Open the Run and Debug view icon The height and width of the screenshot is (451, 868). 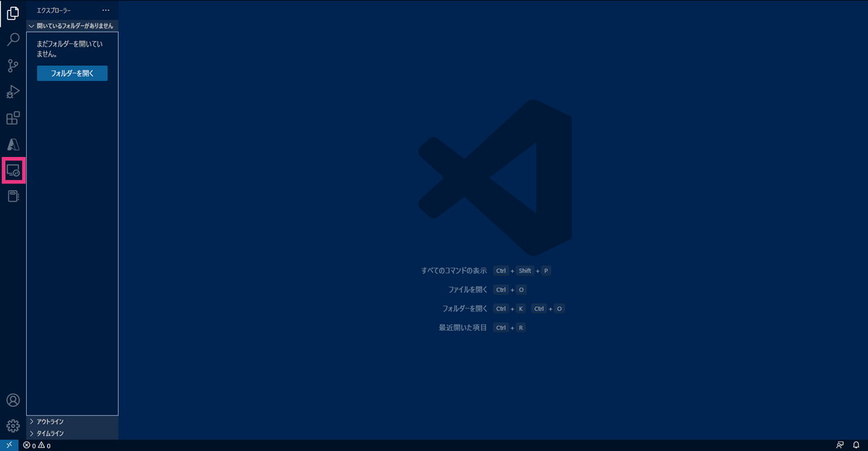pos(13,92)
